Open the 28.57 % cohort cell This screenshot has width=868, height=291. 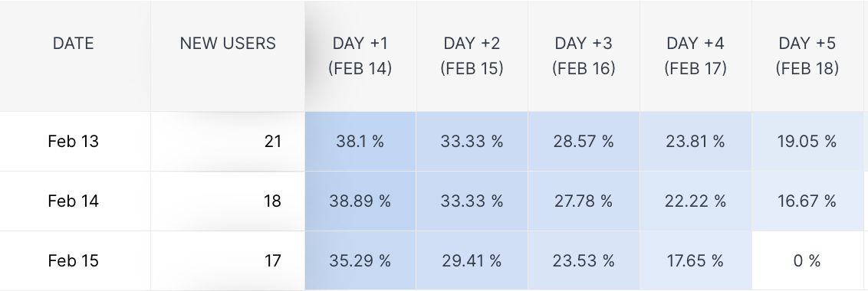coord(584,142)
